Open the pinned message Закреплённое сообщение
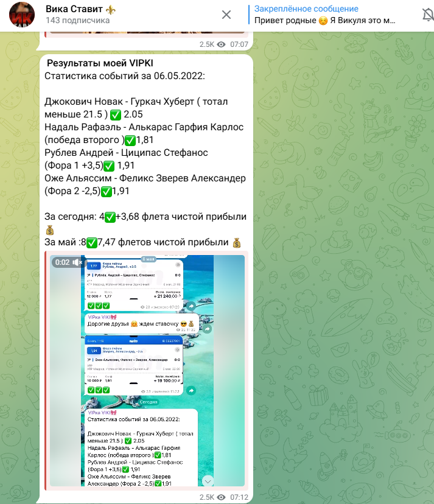Viewport: 434px width, 504px height. (326, 15)
